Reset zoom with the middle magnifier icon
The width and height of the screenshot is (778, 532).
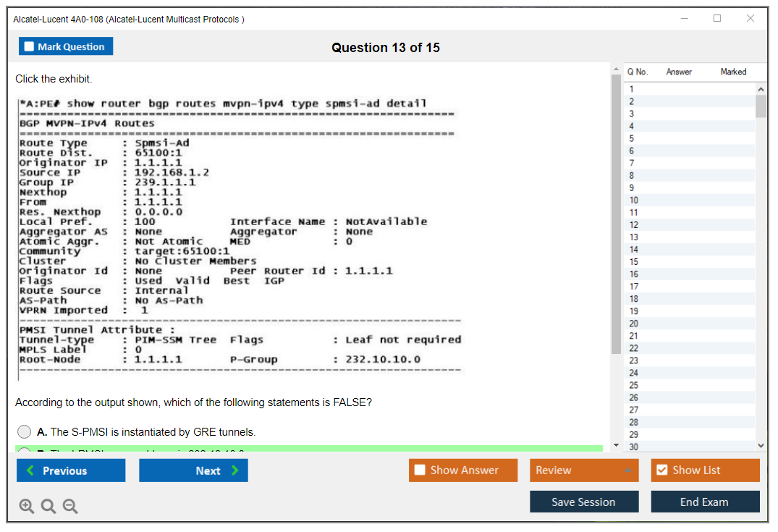point(48,507)
